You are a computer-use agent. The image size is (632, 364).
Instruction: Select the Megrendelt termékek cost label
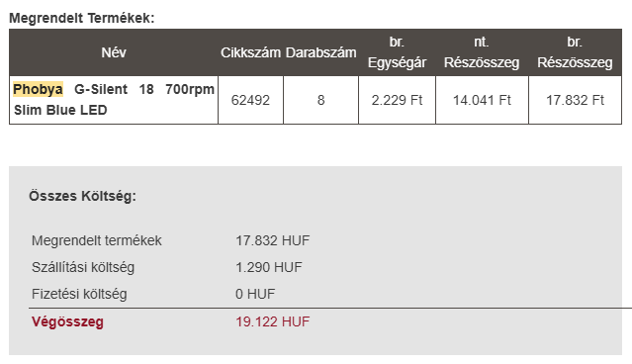[x=97, y=240]
